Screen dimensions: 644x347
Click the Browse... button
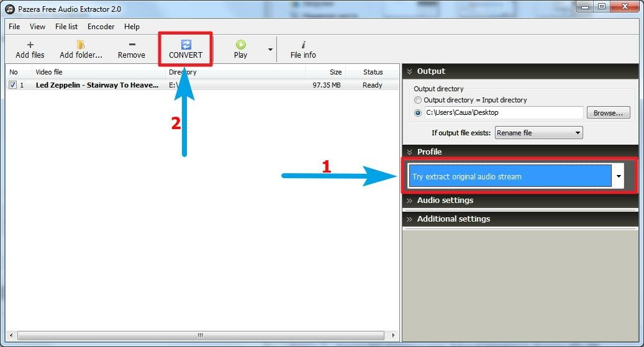608,113
